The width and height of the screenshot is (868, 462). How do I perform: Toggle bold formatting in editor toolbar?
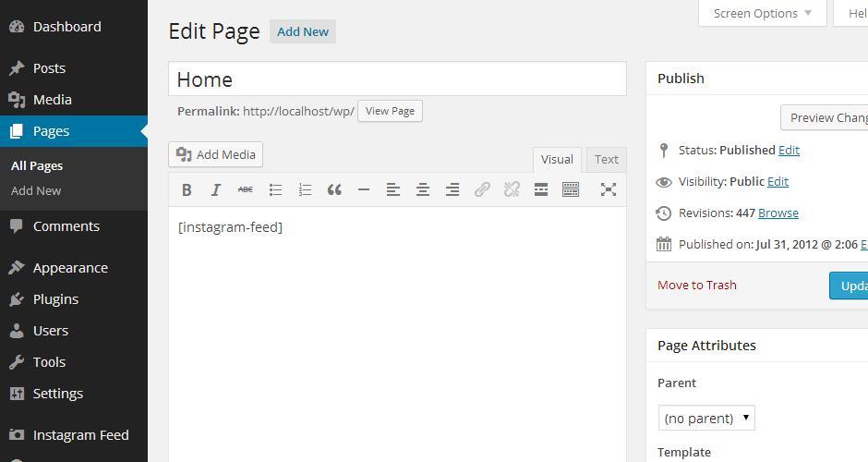[187, 189]
